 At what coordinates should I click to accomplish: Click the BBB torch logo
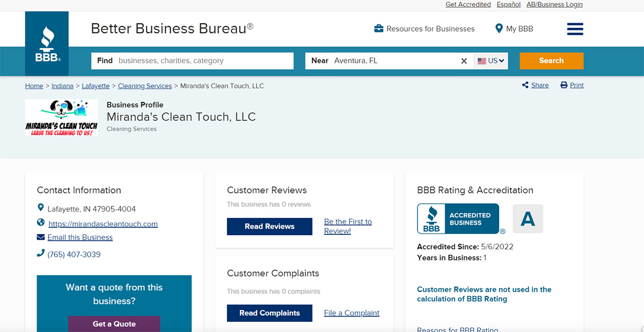pos(47,44)
